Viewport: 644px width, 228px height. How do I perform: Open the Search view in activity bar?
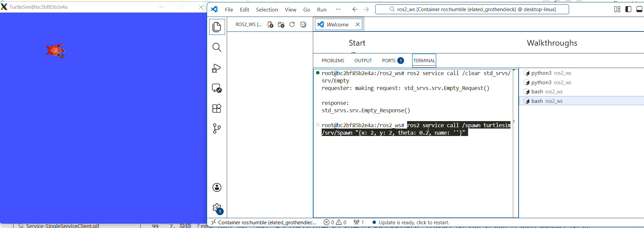click(217, 47)
